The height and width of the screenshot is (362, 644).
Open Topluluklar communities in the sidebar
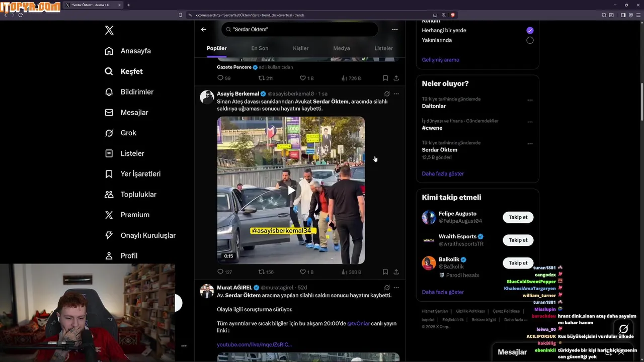coord(130,195)
